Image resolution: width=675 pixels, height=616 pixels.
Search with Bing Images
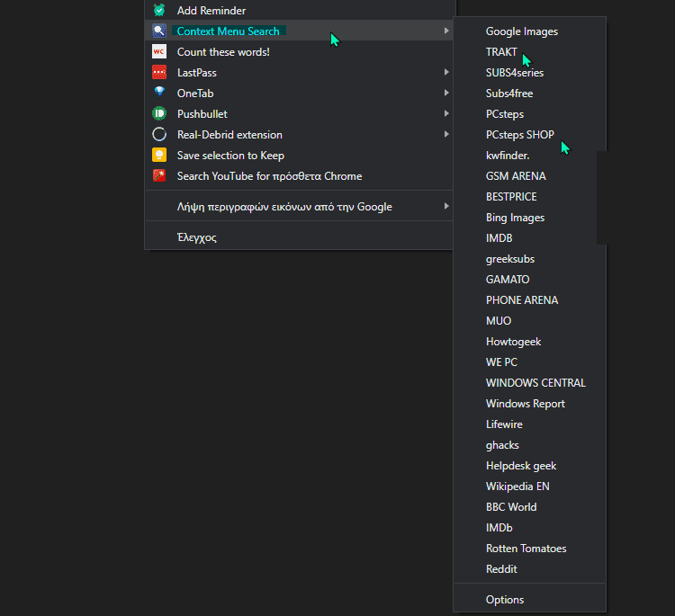[x=530, y=218]
